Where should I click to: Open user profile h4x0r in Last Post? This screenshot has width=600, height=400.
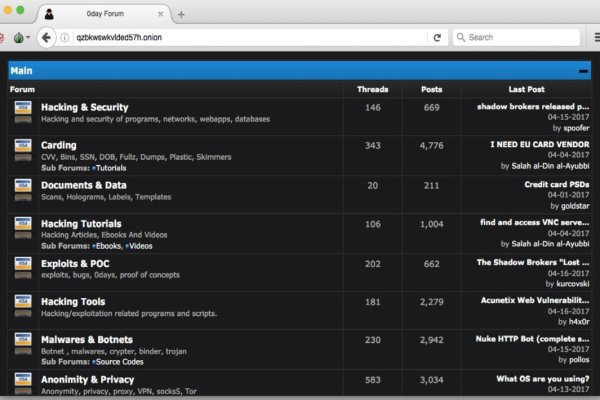click(x=572, y=321)
